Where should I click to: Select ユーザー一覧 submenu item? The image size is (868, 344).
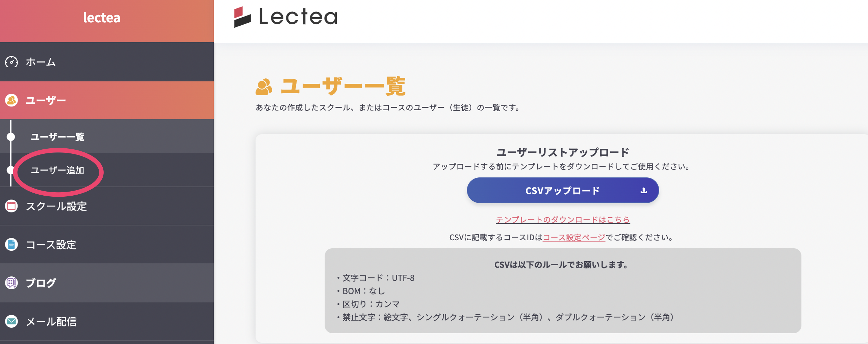[x=57, y=137]
